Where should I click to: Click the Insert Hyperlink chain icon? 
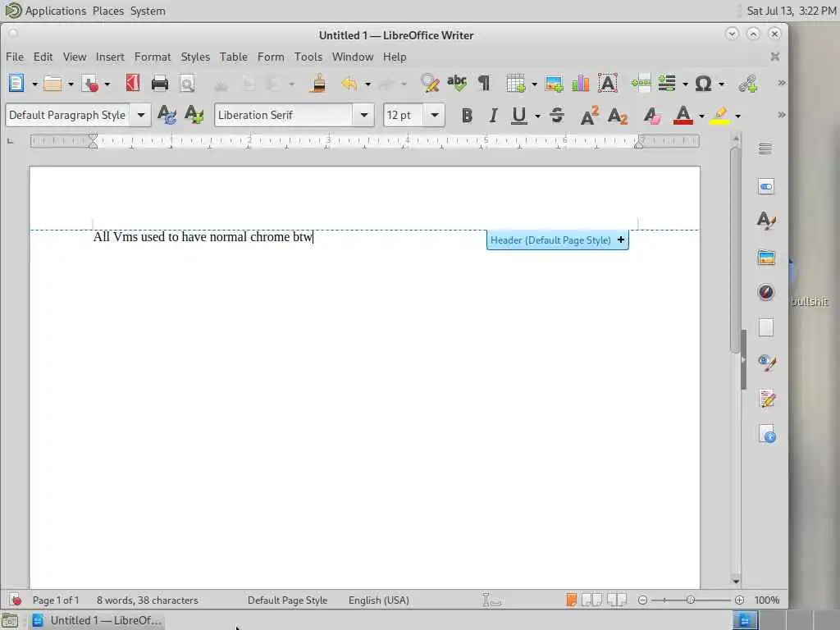point(748,84)
